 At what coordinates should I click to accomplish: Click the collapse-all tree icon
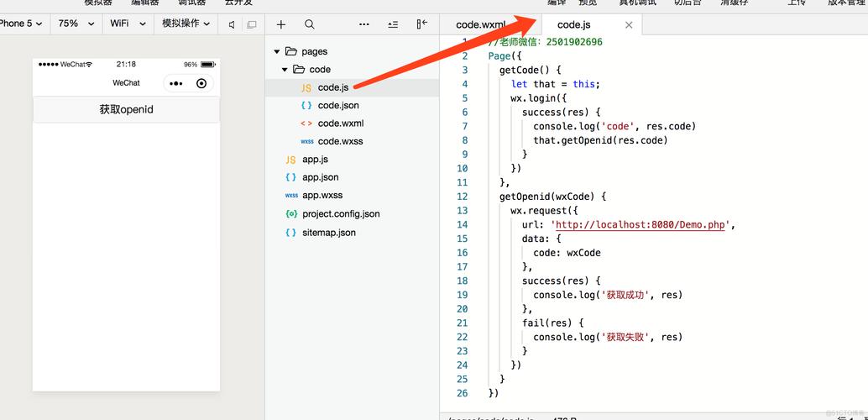pyautogui.click(x=393, y=24)
